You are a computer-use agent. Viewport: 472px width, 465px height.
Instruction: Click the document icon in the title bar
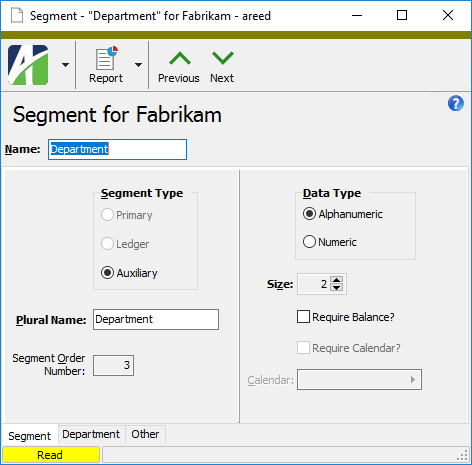[17, 15]
